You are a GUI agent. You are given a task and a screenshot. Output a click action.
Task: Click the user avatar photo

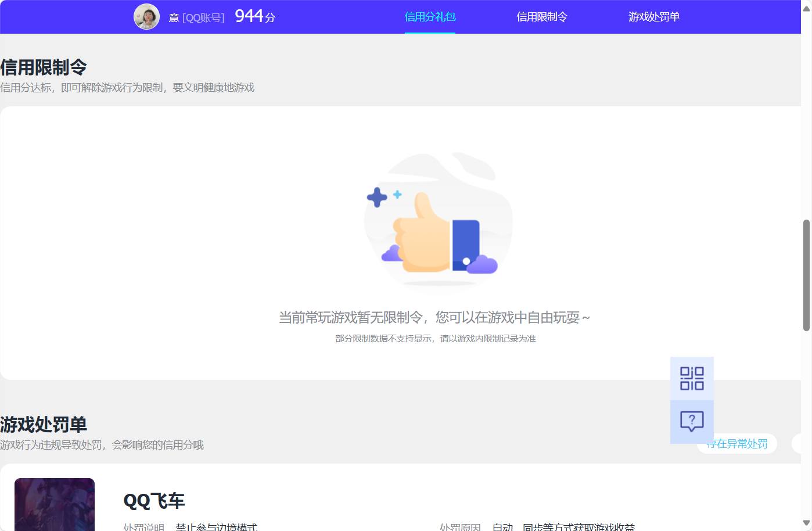pos(147,16)
